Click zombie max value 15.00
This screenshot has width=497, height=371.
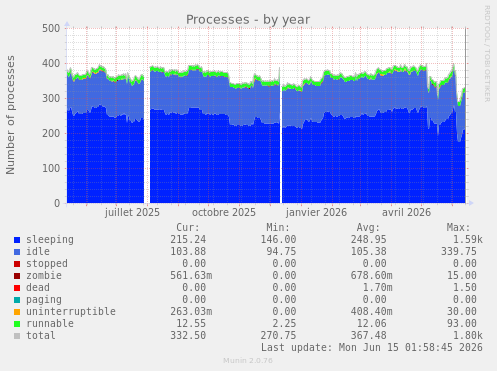click(462, 276)
